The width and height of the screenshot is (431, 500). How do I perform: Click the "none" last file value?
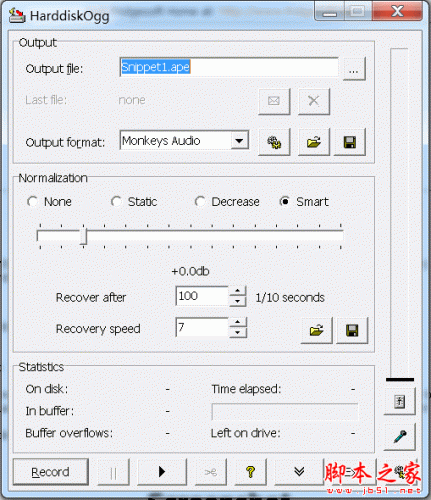[x=132, y=100]
